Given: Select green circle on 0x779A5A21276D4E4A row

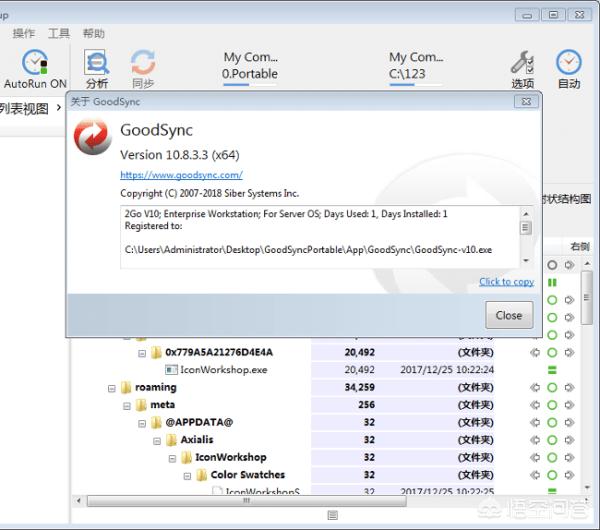Looking at the screenshot, I should point(552,352).
